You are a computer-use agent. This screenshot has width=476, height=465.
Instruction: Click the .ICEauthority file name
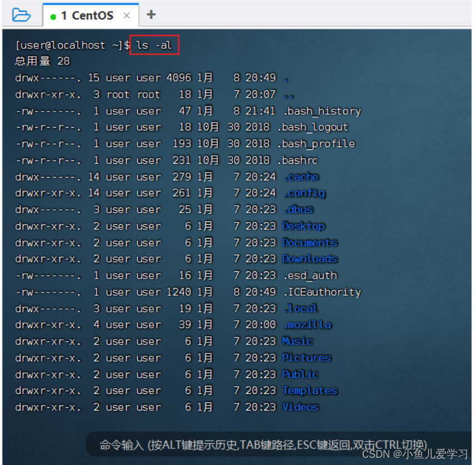pyautogui.click(x=322, y=292)
